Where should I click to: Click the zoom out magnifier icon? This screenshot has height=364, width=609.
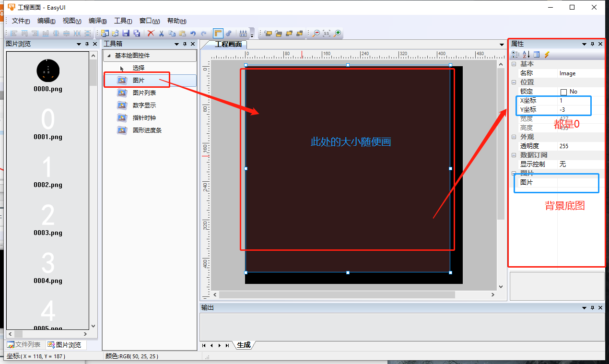pos(316,34)
